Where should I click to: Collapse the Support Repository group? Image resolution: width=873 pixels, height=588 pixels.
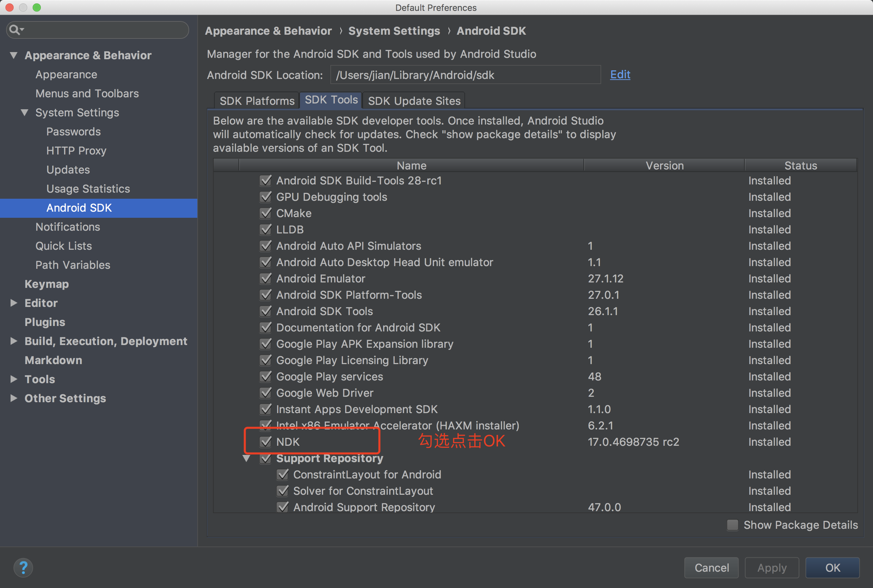tap(247, 458)
